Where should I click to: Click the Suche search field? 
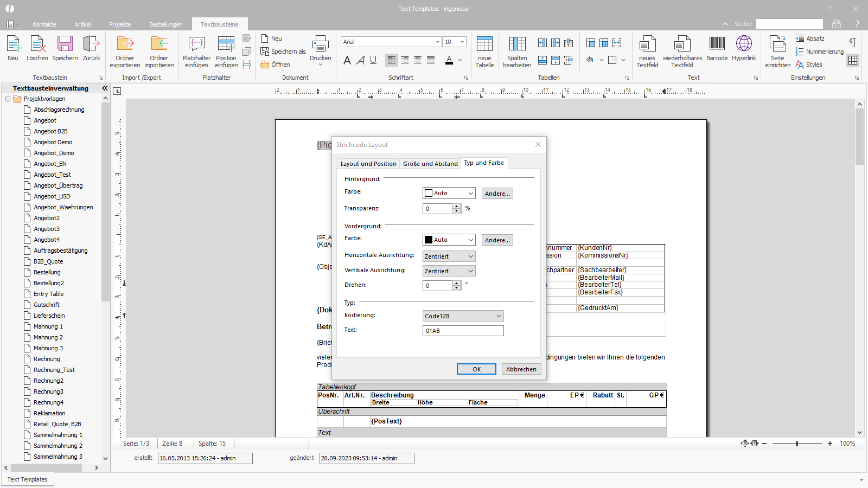789,24
